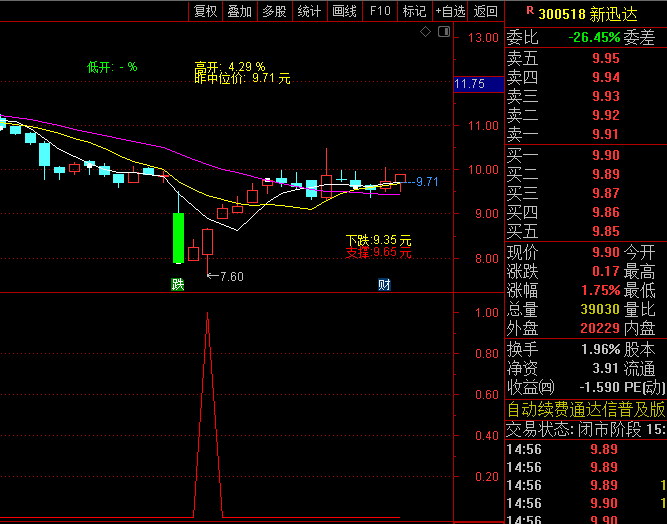Viewport: 667px width, 524px height.
Task: Click the green 低开 label
Action: click(x=112, y=67)
